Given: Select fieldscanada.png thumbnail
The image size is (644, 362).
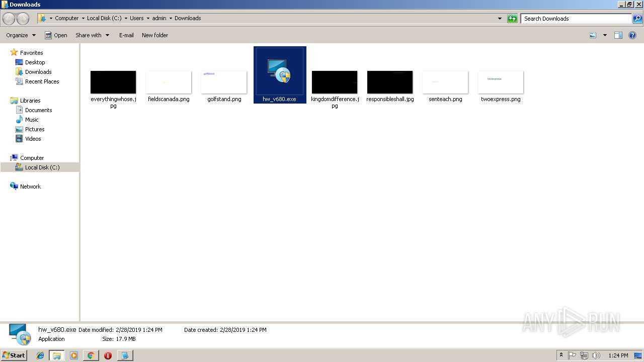Looking at the screenshot, I should [x=169, y=82].
